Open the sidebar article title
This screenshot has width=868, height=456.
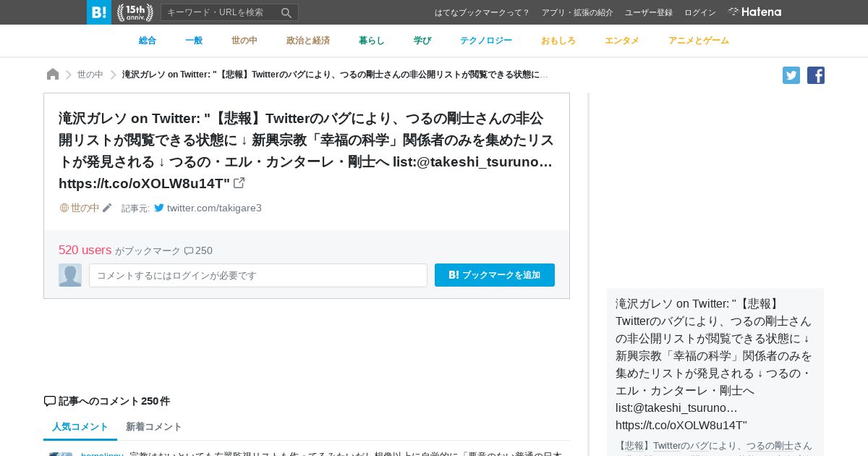click(x=714, y=364)
